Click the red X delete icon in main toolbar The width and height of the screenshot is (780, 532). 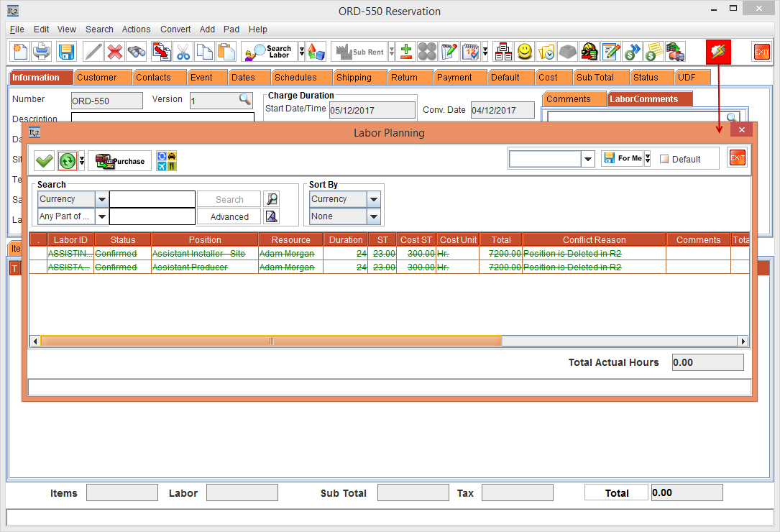point(114,52)
